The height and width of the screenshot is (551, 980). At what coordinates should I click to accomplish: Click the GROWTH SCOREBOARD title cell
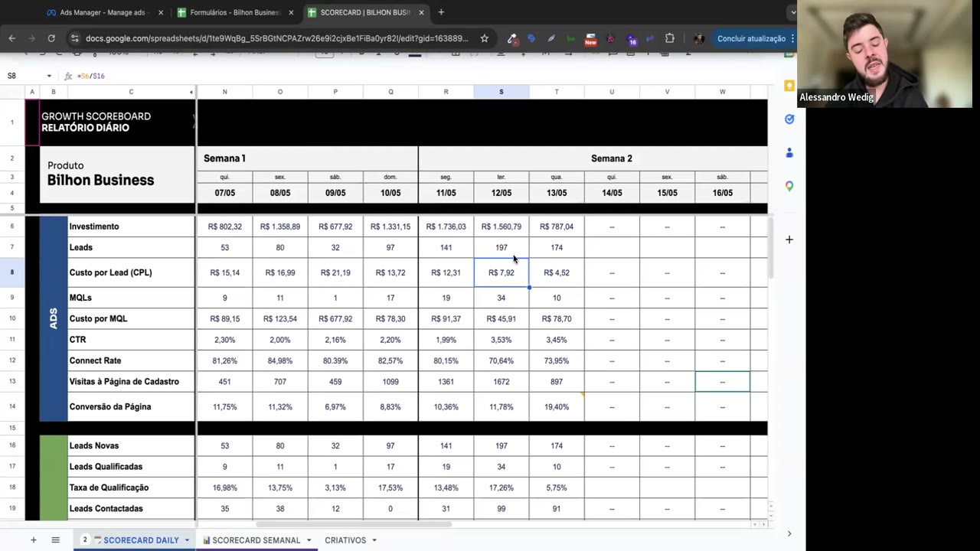(x=117, y=122)
